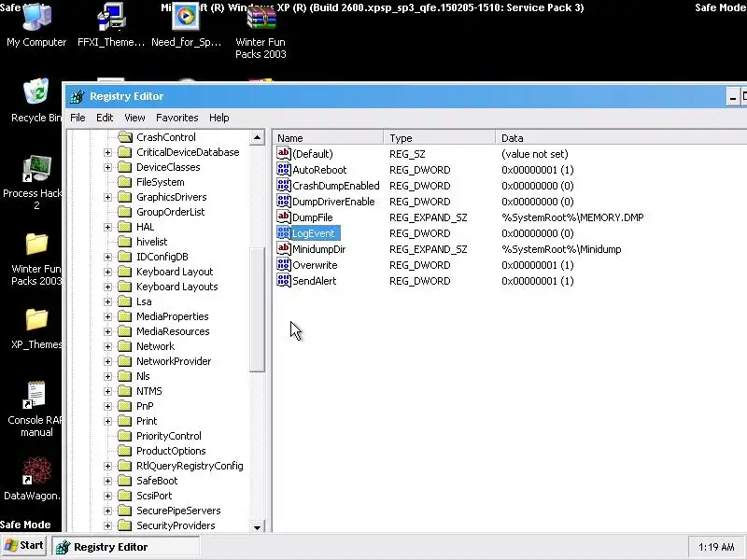Viewport: 747px width, 560px height.
Task: Expand the SecurityProviders key
Action: (107, 525)
